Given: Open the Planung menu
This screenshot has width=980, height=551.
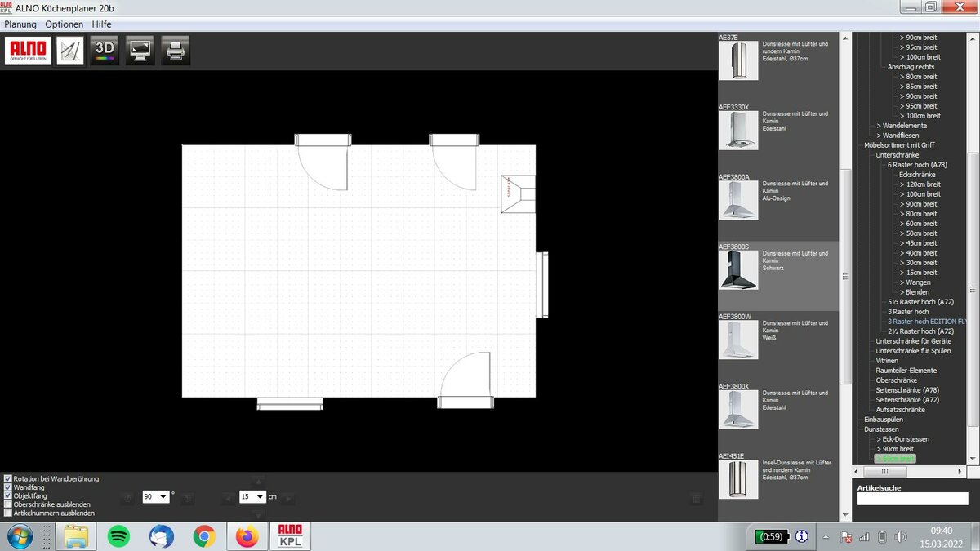Looking at the screenshot, I should [x=20, y=24].
